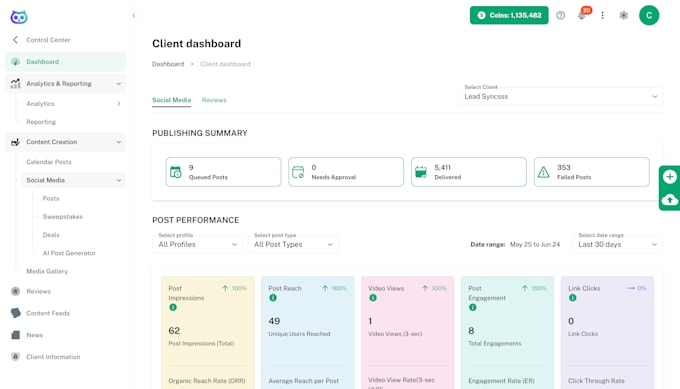Click the Coins balance button

click(509, 15)
